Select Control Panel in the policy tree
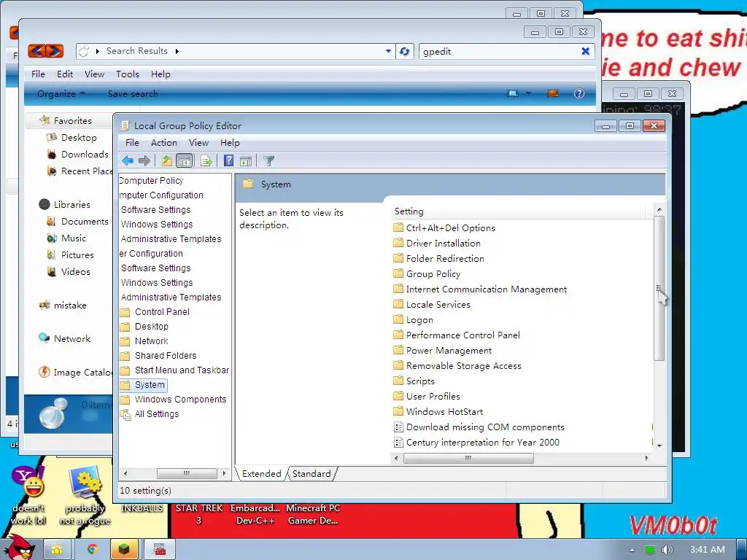 (x=162, y=311)
